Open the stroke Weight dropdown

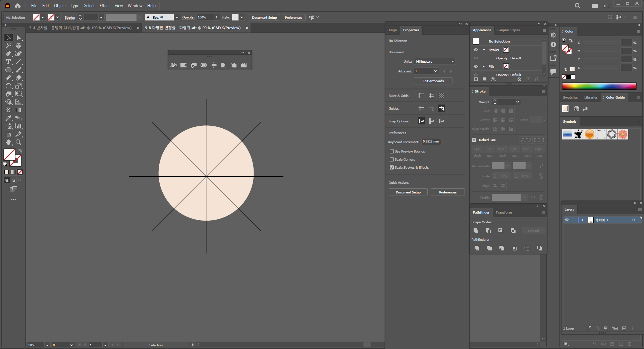tap(518, 102)
